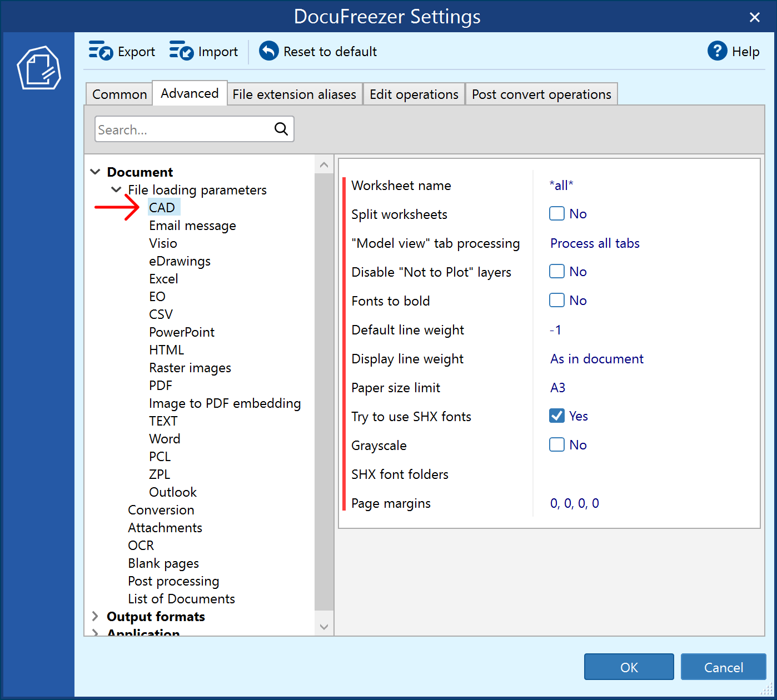Viewport: 777px width, 700px height.
Task: Click the Import settings icon
Action: [x=181, y=51]
